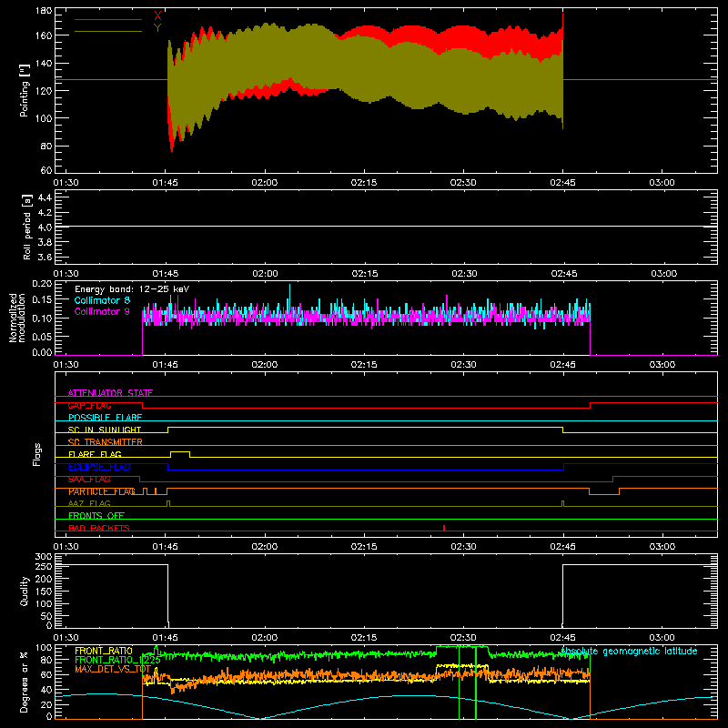Image resolution: width=728 pixels, height=728 pixels.
Task: Select the Degrees or % axis title
Action: coord(25,682)
